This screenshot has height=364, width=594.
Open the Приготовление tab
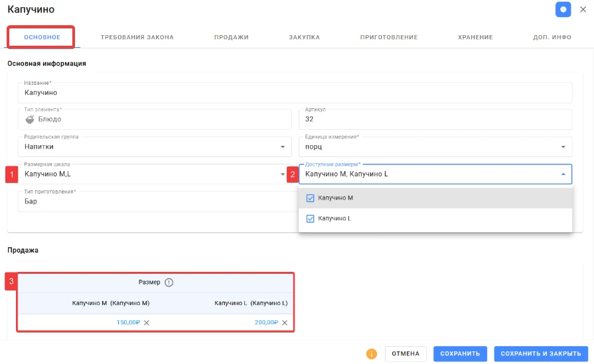click(x=389, y=37)
